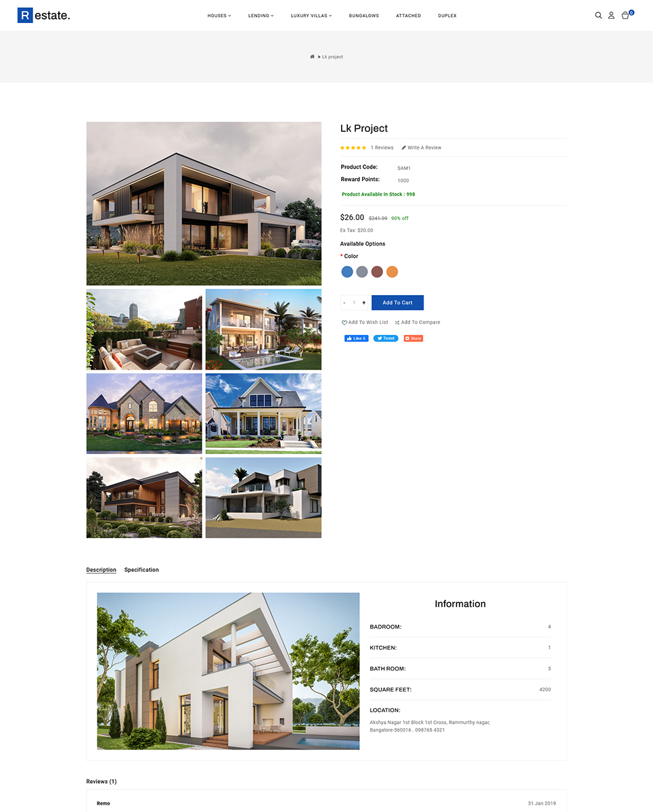Open the shopping cart icon

click(x=626, y=15)
